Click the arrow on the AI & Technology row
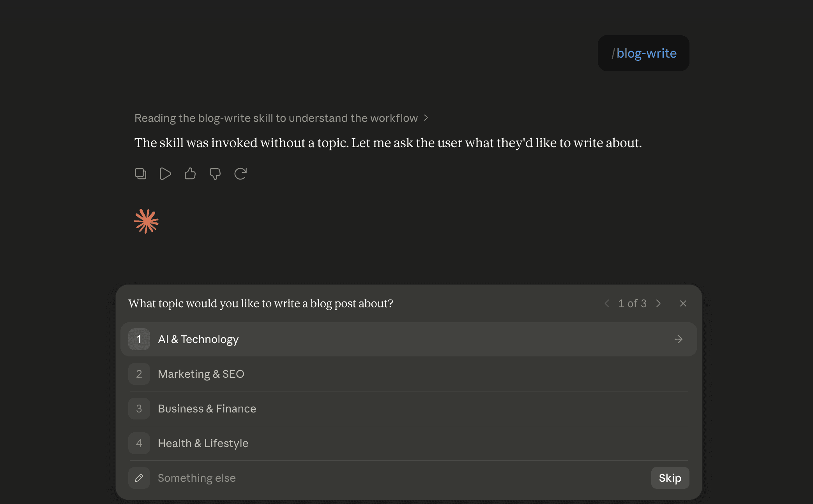This screenshot has height=504, width=813. tap(679, 339)
